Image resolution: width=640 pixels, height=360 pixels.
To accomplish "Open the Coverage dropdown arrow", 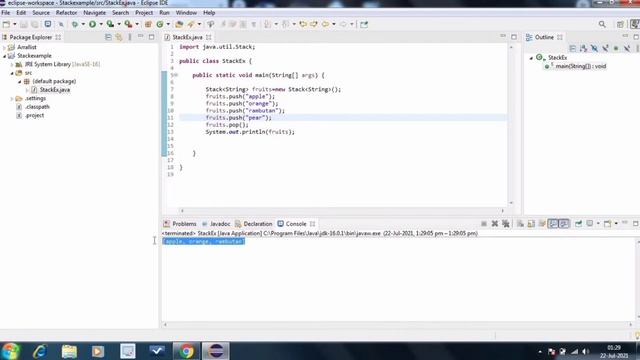I will coord(119,24).
